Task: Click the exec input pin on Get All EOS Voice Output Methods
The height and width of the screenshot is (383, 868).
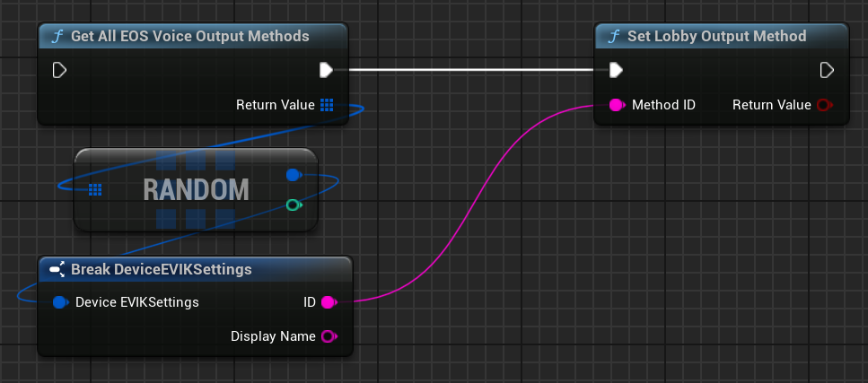Action: pos(60,70)
